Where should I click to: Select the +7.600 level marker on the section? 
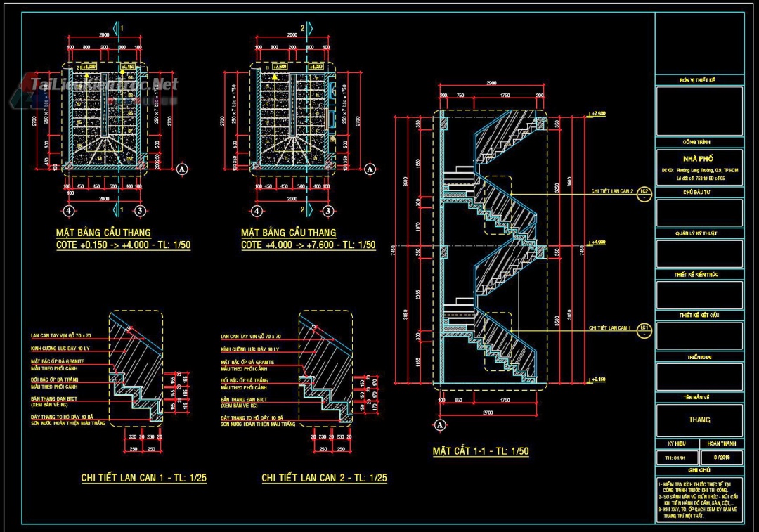597,114
